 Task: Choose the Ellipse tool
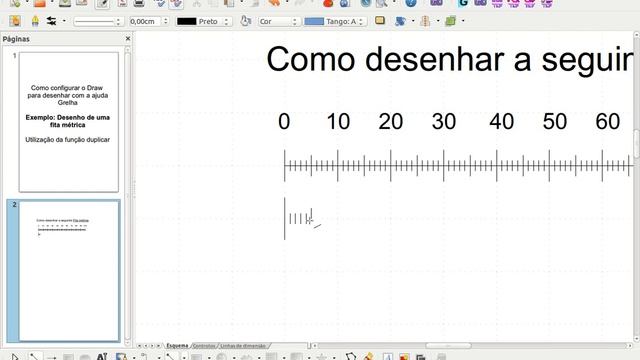pos(85,357)
